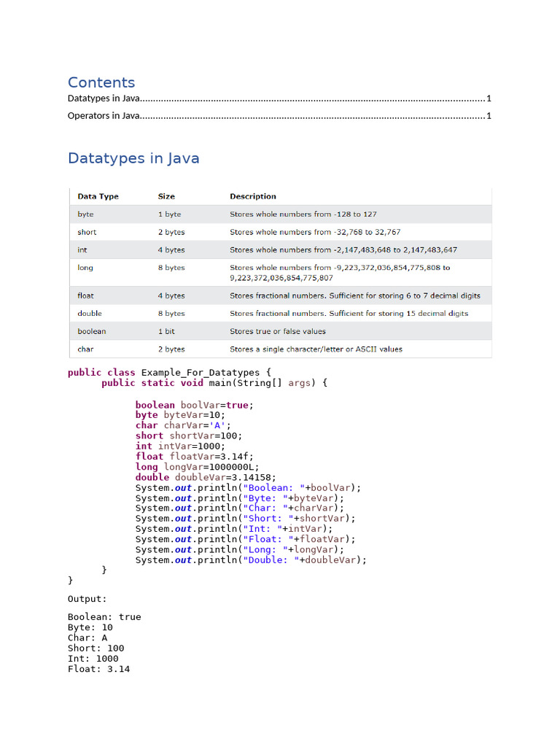This screenshot has height=747, width=560.
Task: Click the 'boolean' row's '1 bit' size cell
Action: point(168,331)
